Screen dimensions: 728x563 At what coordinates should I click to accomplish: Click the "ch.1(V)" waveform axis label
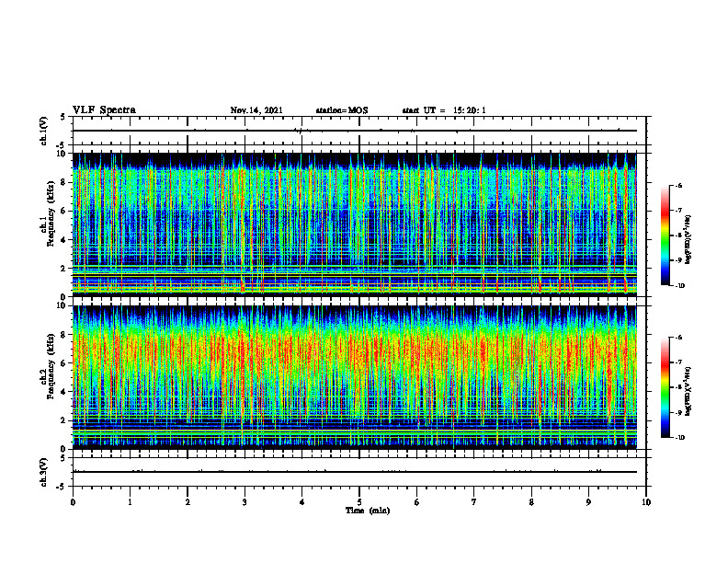click(44, 131)
